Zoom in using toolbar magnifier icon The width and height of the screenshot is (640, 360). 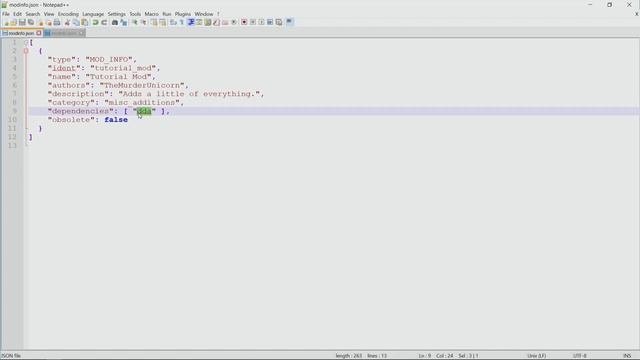tap(134, 22)
